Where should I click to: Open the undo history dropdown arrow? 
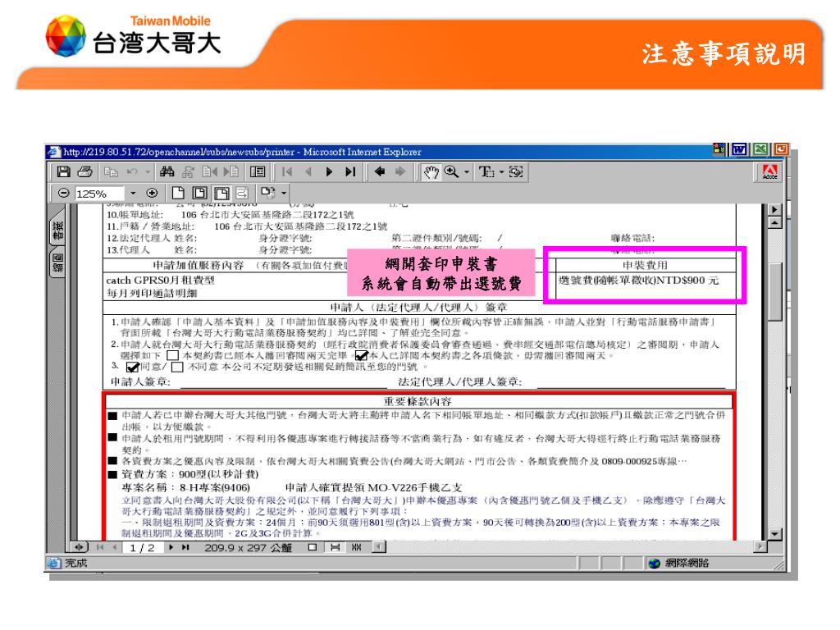pos(148,172)
